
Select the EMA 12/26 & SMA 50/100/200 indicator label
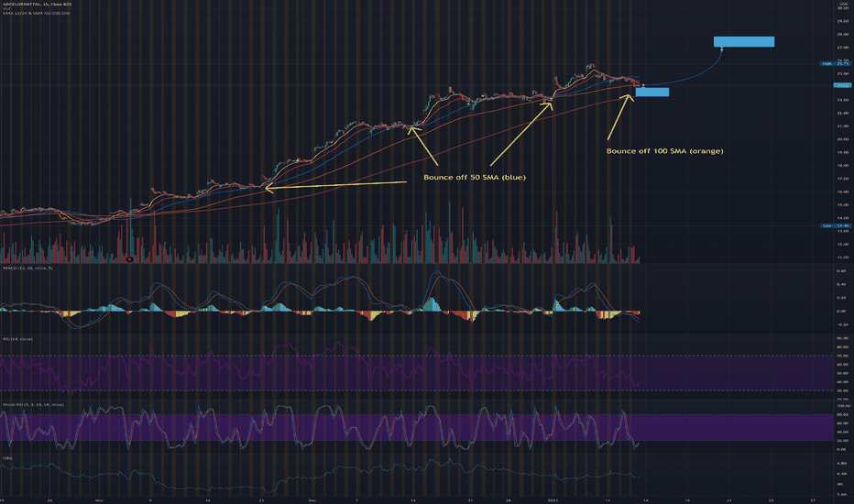click(x=36, y=13)
